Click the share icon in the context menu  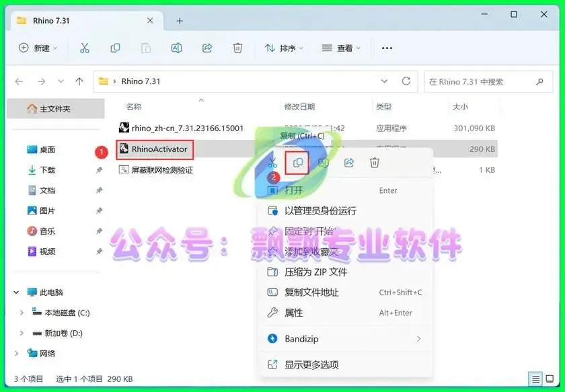pyautogui.click(x=349, y=163)
